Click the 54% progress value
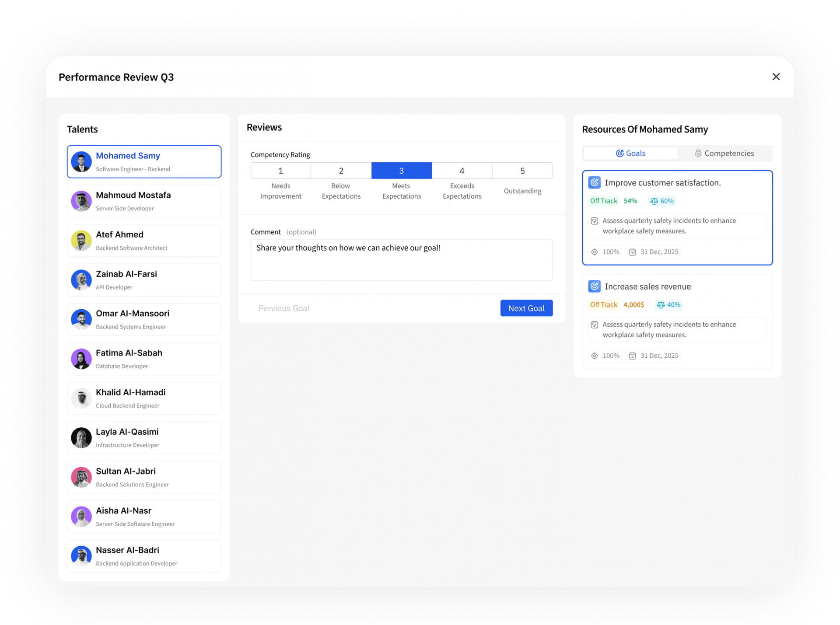Viewport: 840px width, 625px height. point(630,201)
